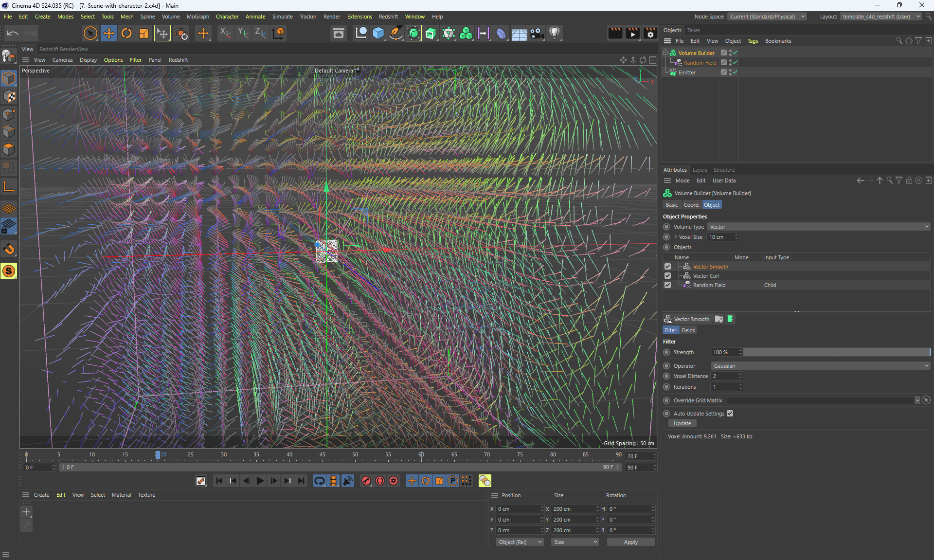Uncheck the Vector Curl layer checkbox
The height and width of the screenshot is (560, 934).
[667, 276]
